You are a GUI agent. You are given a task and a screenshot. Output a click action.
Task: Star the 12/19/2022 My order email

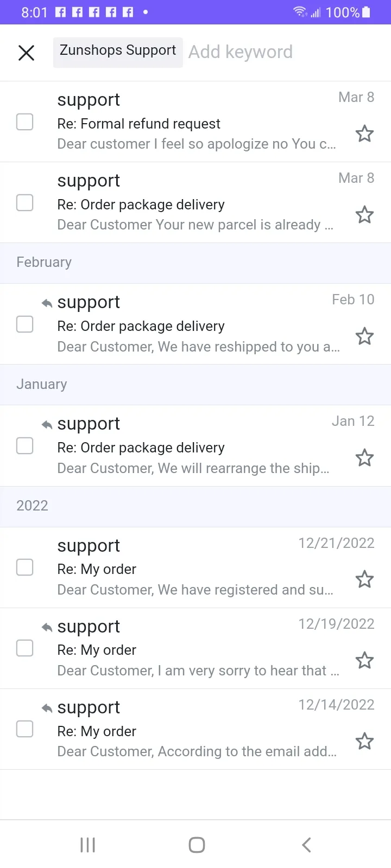pos(364,660)
